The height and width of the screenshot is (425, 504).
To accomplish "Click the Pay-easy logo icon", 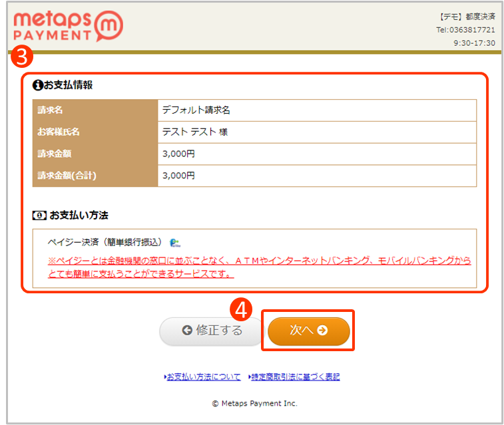I will click(x=175, y=243).
